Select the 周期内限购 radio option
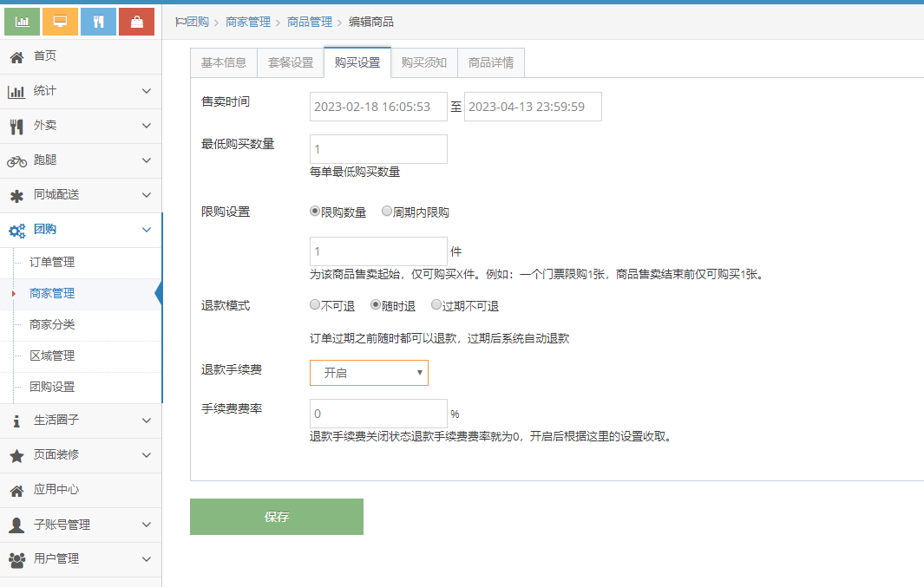Viewport: 924px width, 587px height. tap(387, 212)
